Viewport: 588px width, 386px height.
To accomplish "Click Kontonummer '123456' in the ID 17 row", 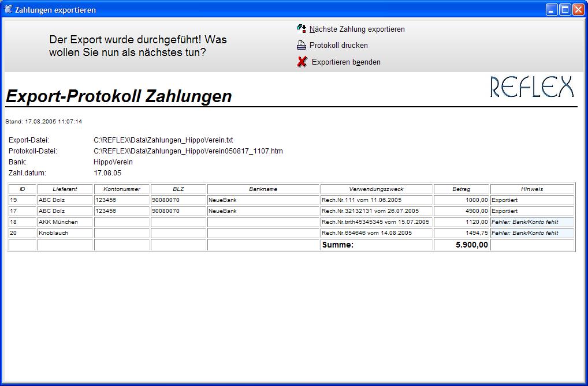I will [122, 211].
